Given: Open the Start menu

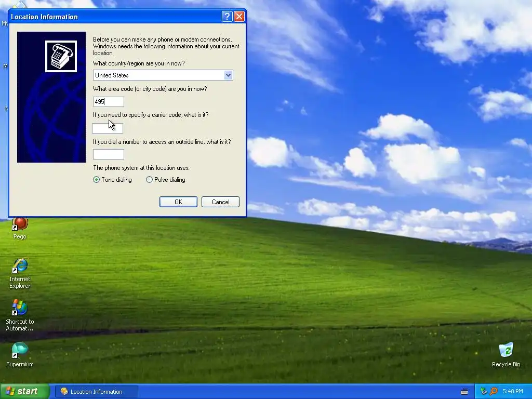Looking at the screenshot, I should tap(24, 391).
